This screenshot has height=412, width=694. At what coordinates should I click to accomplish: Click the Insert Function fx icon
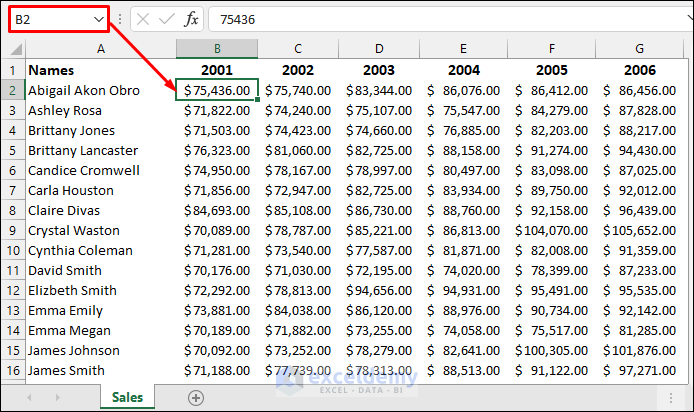point(191,19)
